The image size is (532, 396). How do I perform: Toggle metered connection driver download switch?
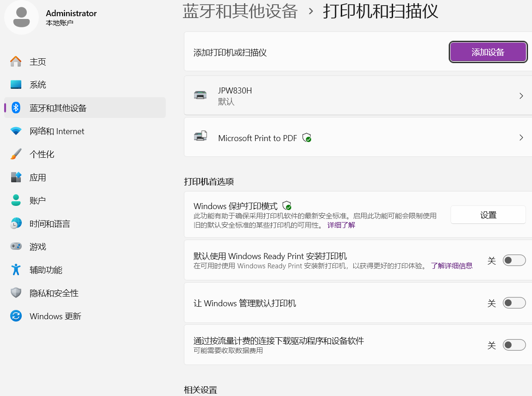514,345
